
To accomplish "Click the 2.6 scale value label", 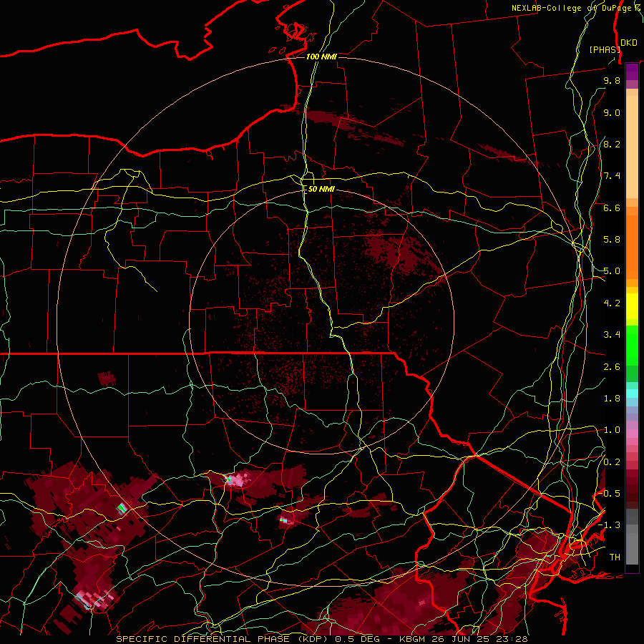I will coord(612,367).
